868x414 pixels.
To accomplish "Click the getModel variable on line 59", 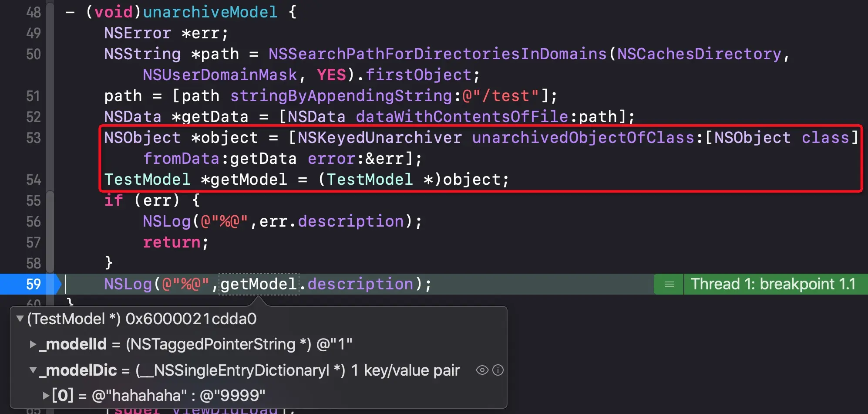I will 259,284.
